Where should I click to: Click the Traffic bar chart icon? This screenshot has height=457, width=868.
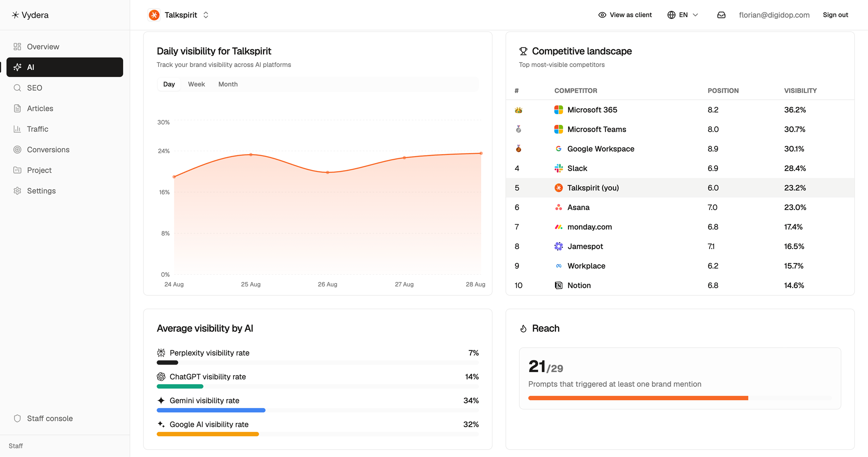pos(17,129)
